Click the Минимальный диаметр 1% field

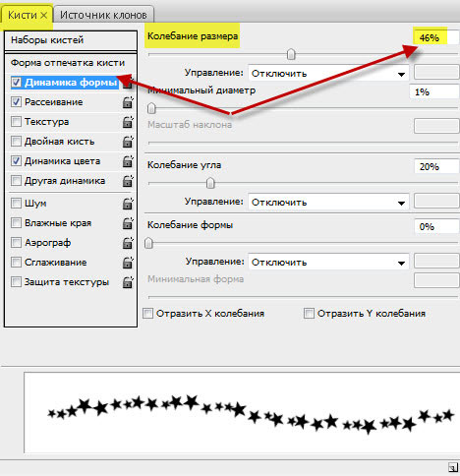coord(434,91)
